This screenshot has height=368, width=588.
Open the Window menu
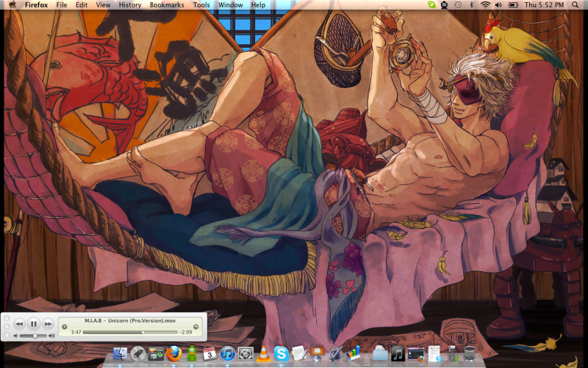[230, 5]
